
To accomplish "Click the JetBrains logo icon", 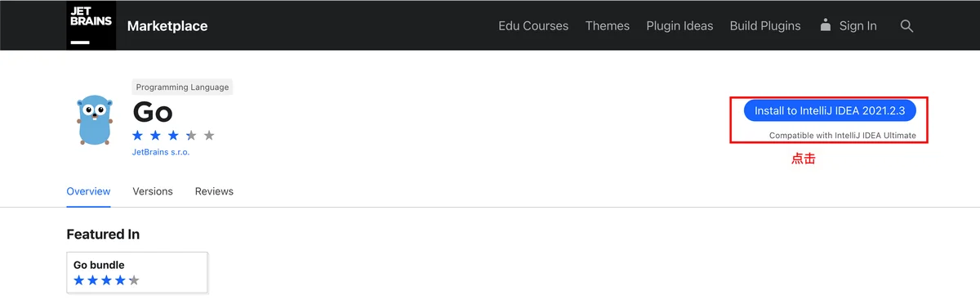I will click(x=91, y=25).
